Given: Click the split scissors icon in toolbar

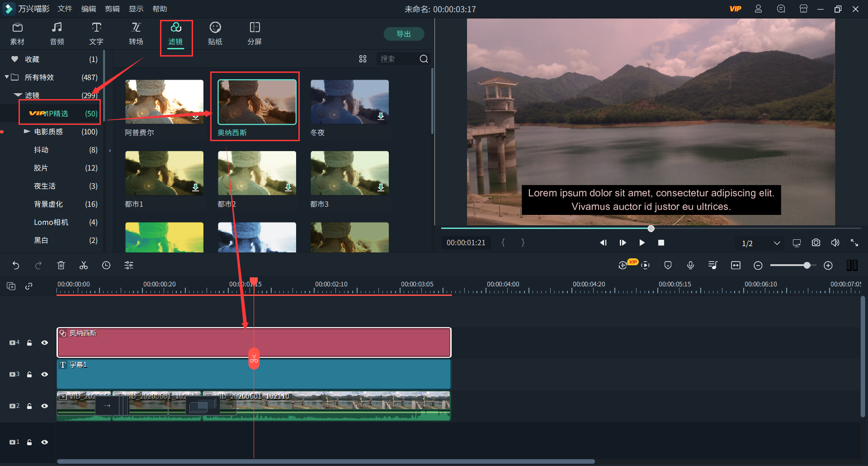Looking at the screenshot, I should pos(84,266).
